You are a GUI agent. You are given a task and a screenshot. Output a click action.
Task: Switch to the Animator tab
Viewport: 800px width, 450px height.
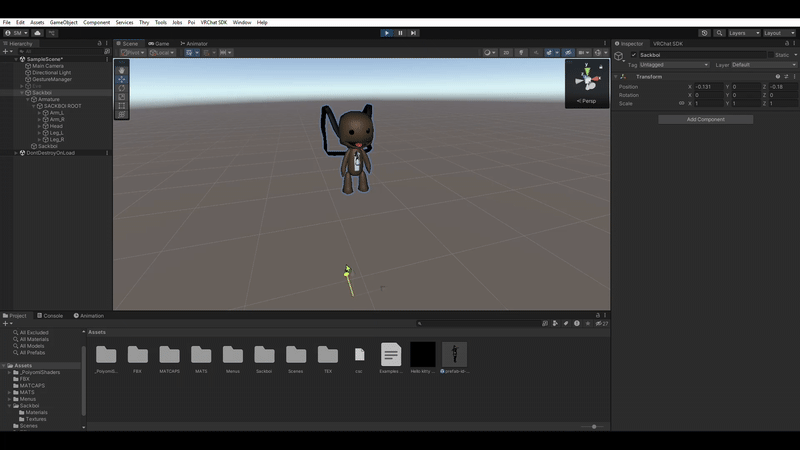click(194, 43)
